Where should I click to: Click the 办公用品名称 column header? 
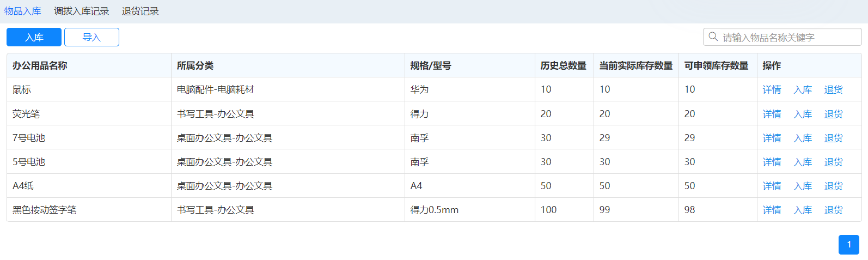coord(40,65)
